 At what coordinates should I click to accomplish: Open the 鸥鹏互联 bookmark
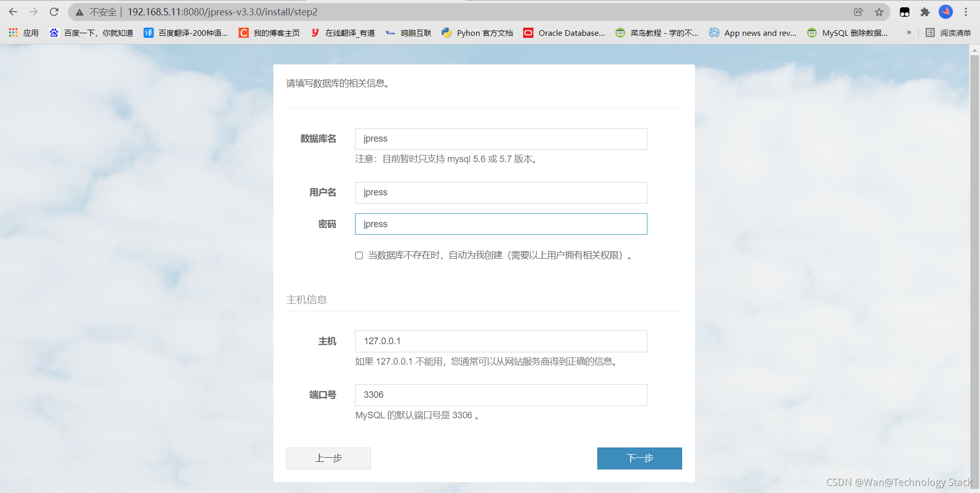(x=408, y=33)
